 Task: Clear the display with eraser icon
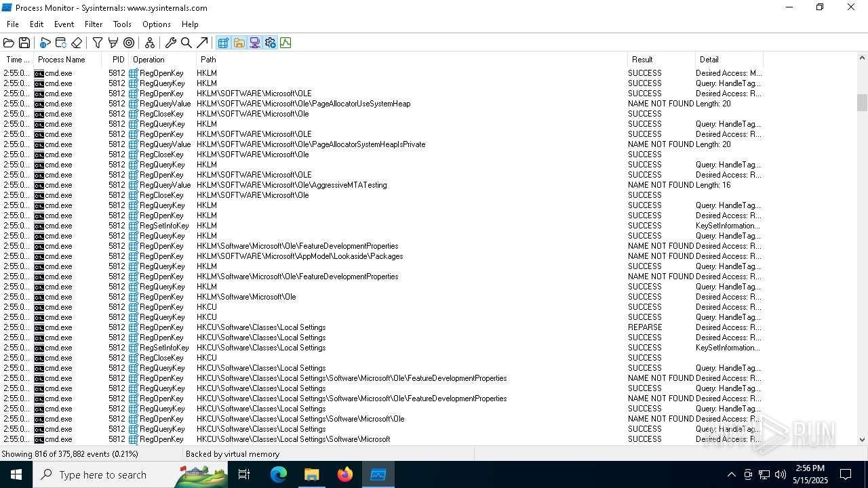pyautogui.click(x=77, y=43)
